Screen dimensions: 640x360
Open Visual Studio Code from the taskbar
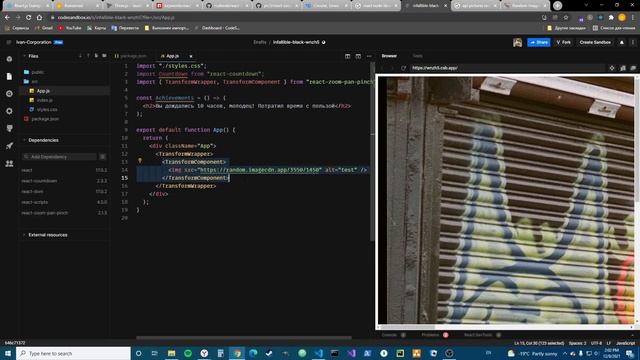[x=318, y=353]
